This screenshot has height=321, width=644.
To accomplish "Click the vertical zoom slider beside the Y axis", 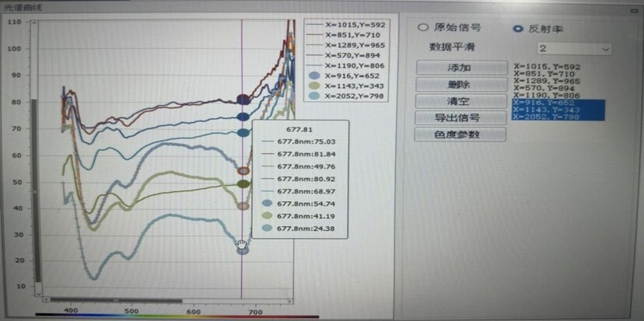I will click(x=33, y=190).
